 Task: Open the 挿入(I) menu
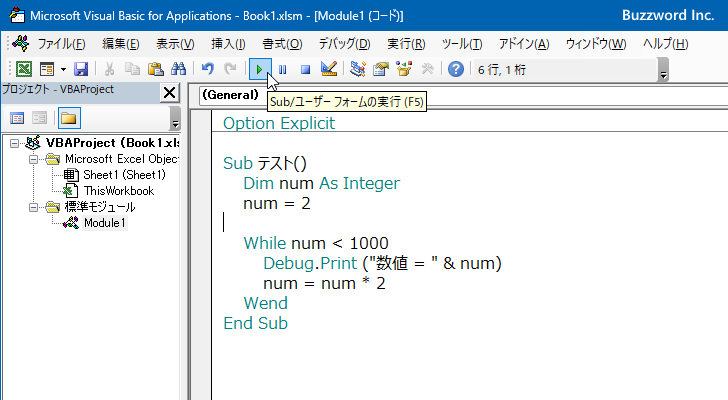click(x=228, y=44)
